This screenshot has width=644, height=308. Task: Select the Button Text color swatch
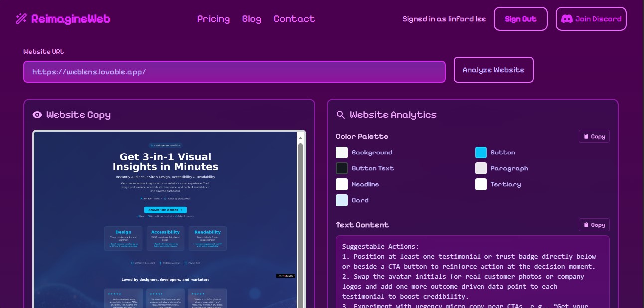pyautogui.click(x=342, y=168)
